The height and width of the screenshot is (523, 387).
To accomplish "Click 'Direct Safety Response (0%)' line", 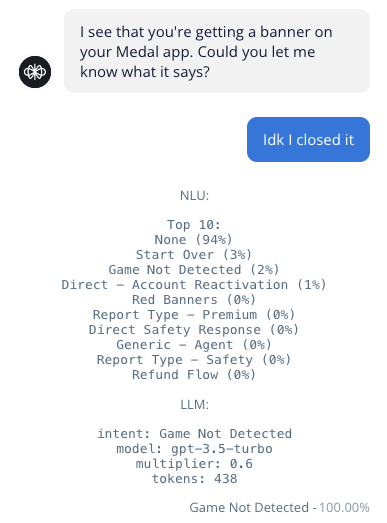I will pos(194,330).
